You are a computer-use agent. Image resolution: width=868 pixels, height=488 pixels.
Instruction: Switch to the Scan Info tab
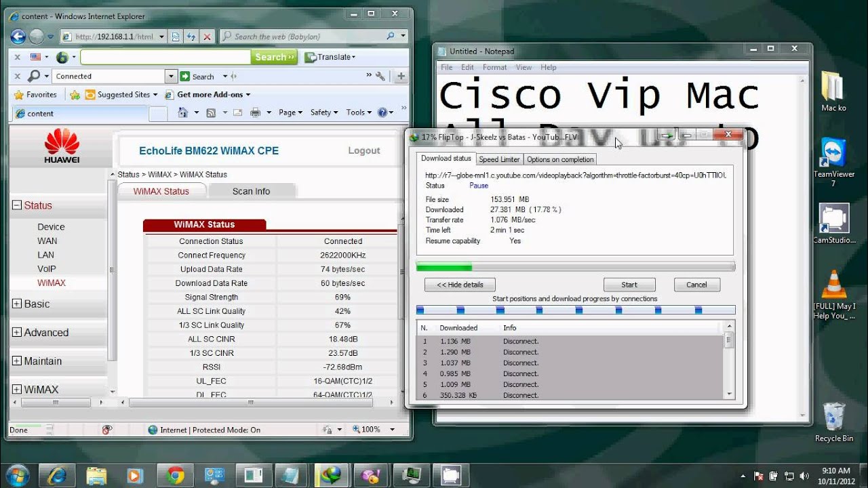click(251, 191)
